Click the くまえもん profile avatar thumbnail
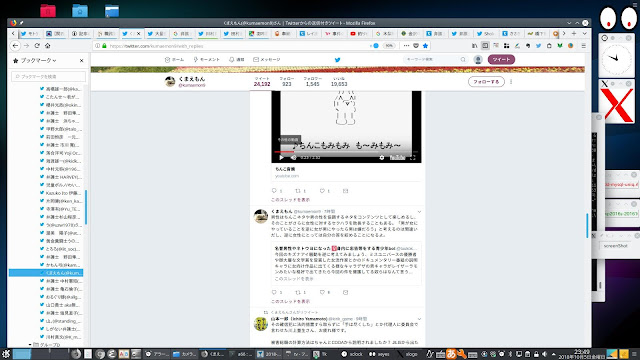The image size is (640, 360). [170, 82]
